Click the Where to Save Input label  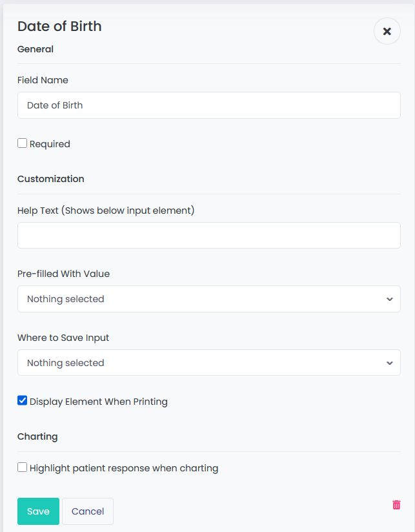pos(63,338)
